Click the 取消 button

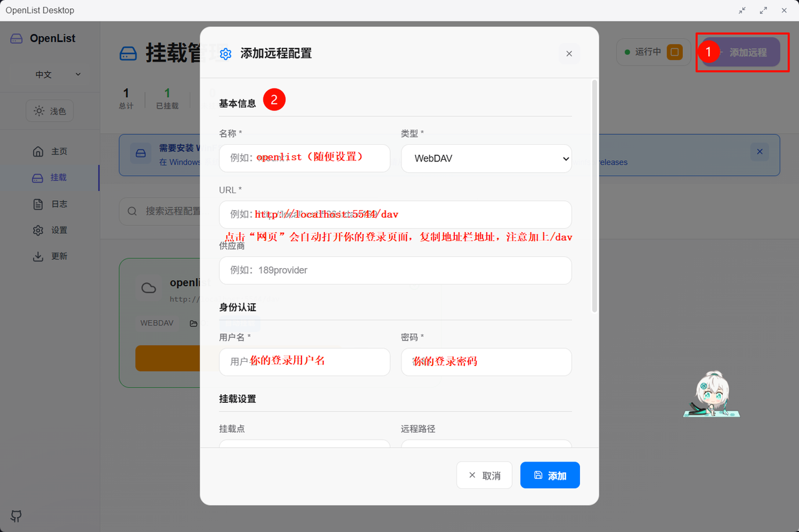click(x=484, y=475)
